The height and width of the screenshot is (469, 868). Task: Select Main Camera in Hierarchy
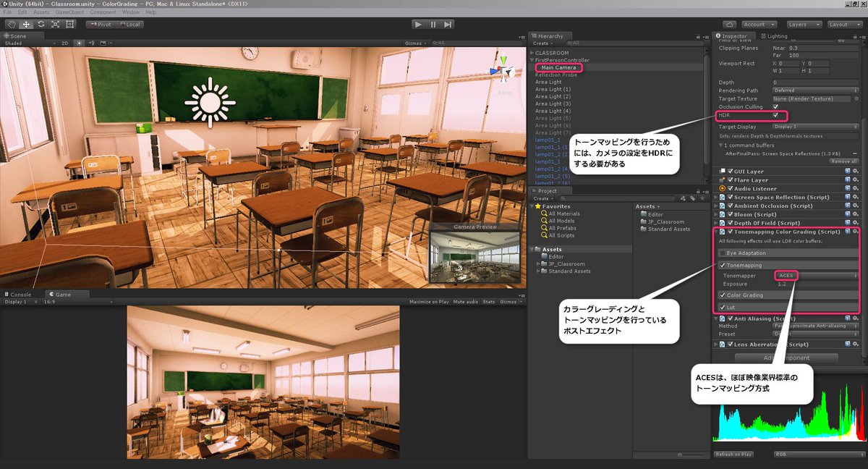(x=558, y=67)
